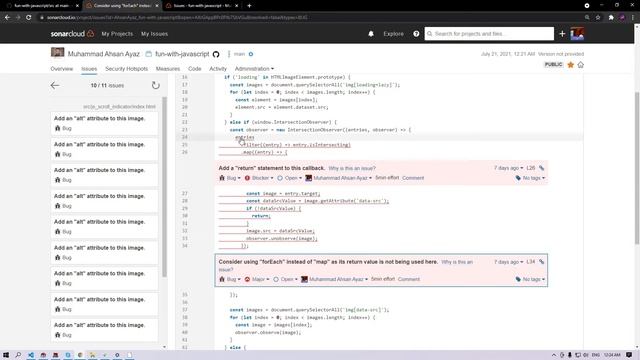Click Why is this an issue on L26 issue
This screenshot has width=640, height=360.
pyautogui.click(x=352, y=168)
